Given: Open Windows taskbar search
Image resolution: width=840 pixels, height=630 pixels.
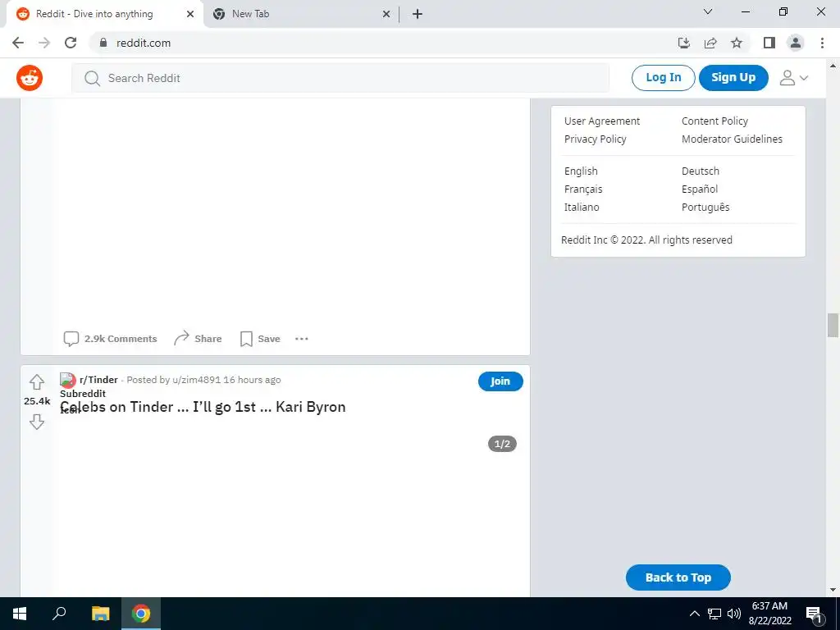Looking at the screenshot, I should click(59, 614).
